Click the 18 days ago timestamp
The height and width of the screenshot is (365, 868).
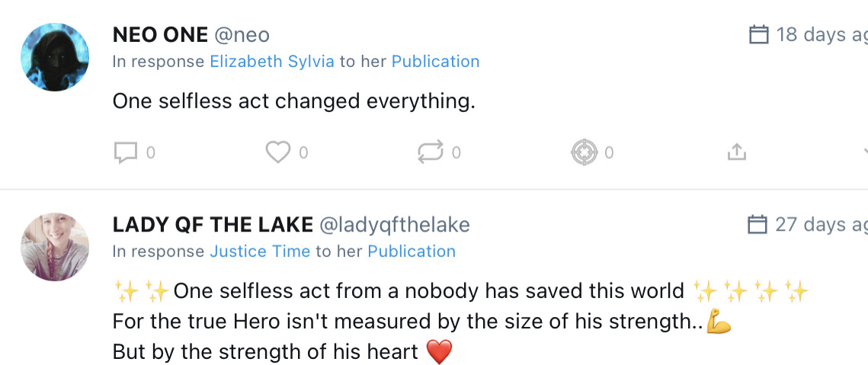(x=821, y=35)
